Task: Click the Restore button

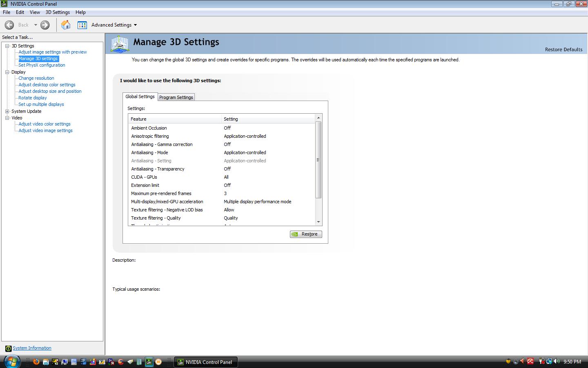Action: tap(306, 234)
